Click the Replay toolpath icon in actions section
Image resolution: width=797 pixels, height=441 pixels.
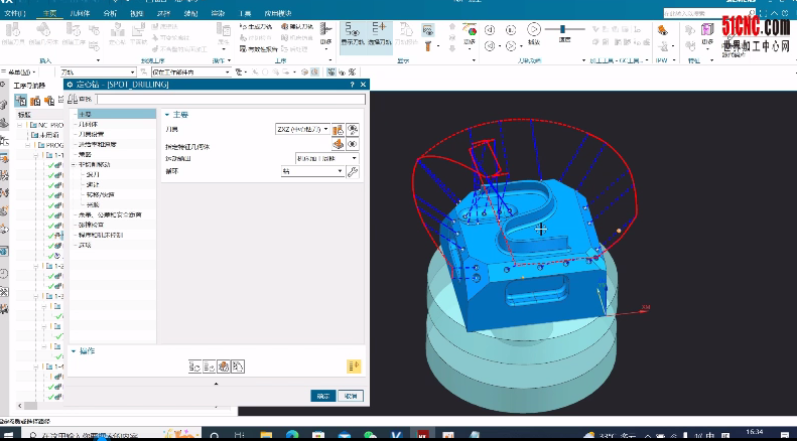point(210,367)
